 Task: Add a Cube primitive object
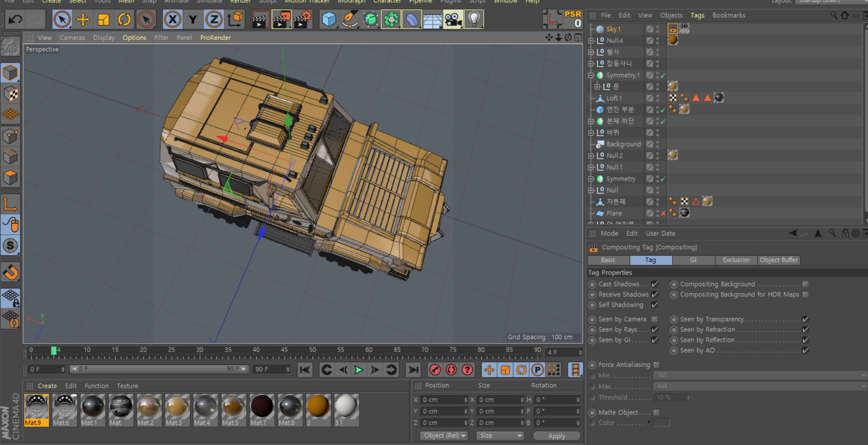point(329,19)
